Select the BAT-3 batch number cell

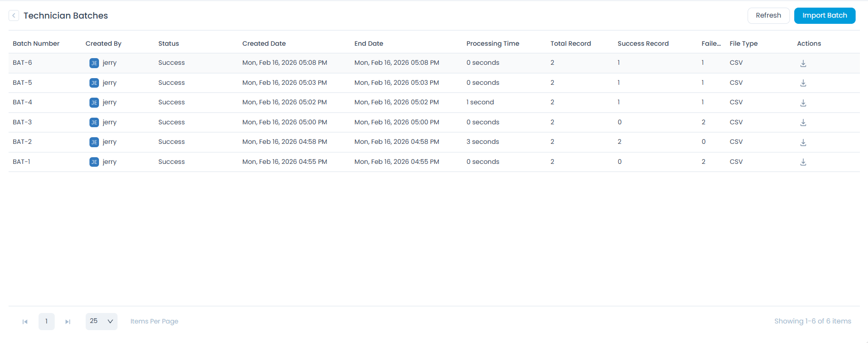(22, 122)
